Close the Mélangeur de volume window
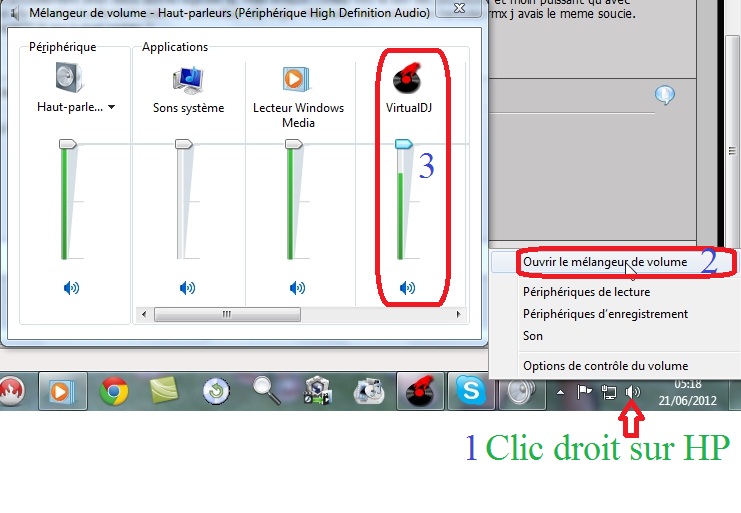Image resolution: width=741 pixels, height=513 pixels. click(x=459, y=8)
